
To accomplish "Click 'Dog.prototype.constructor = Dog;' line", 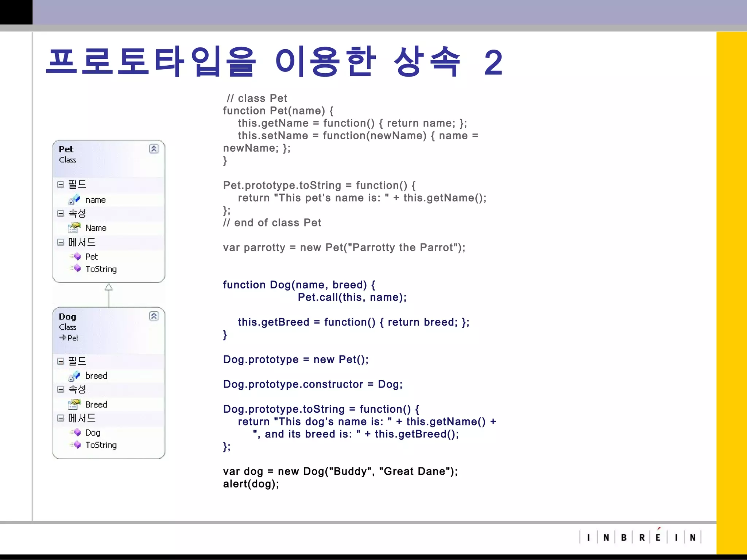I will [x=313, y=384].
